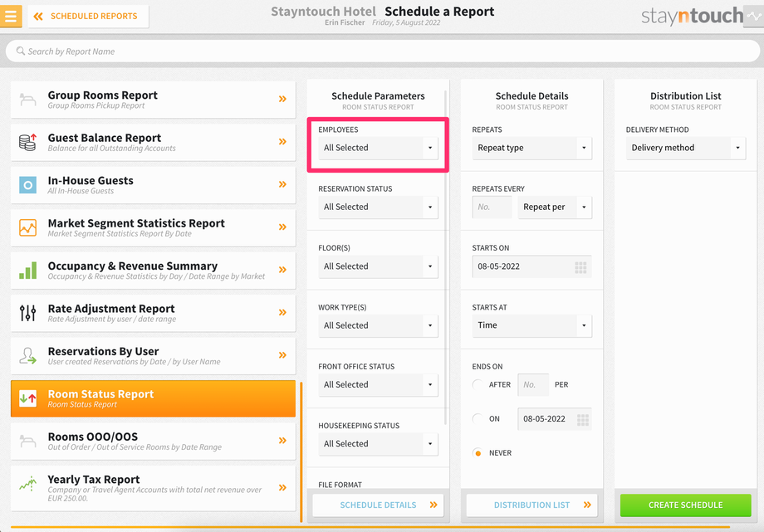This screenshot has height=532, width=764.
Task: Click the activity pulse icon beside the logo
Action: point(755,17)
